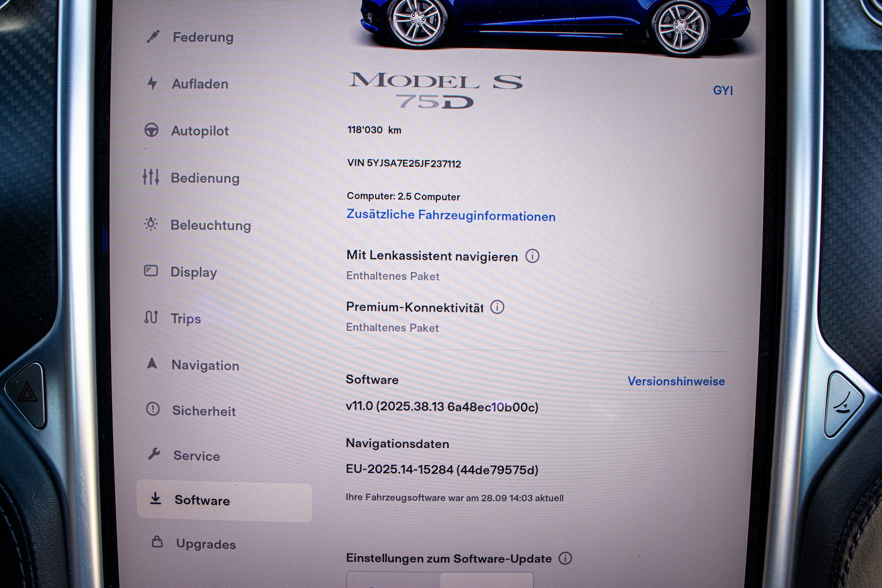Tap Enthaltenes Paket under Premium-Konnektivität
This screenshot has height=588, width=882.
tap(392, 328)
